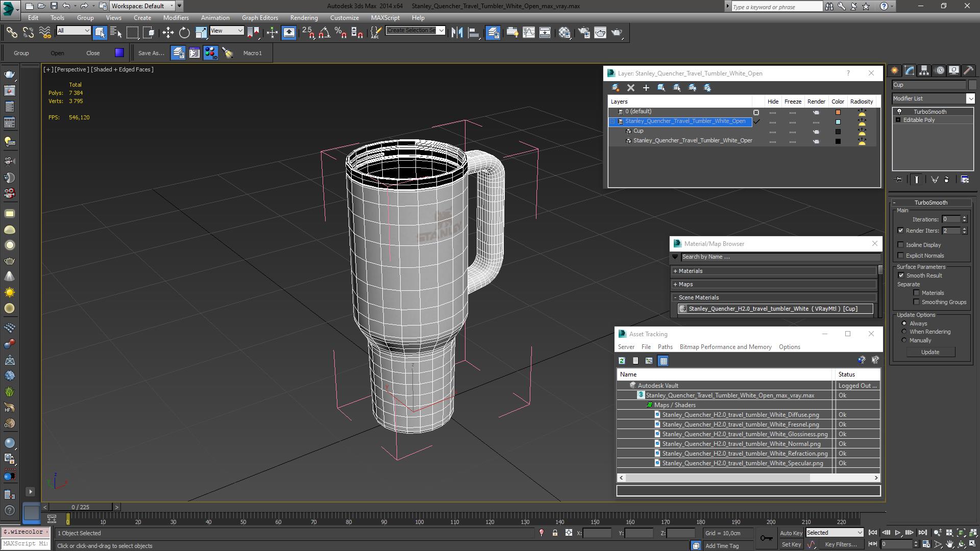
Task: Enable Explicit Normals checkbox
Action: (x=901, y=256)
